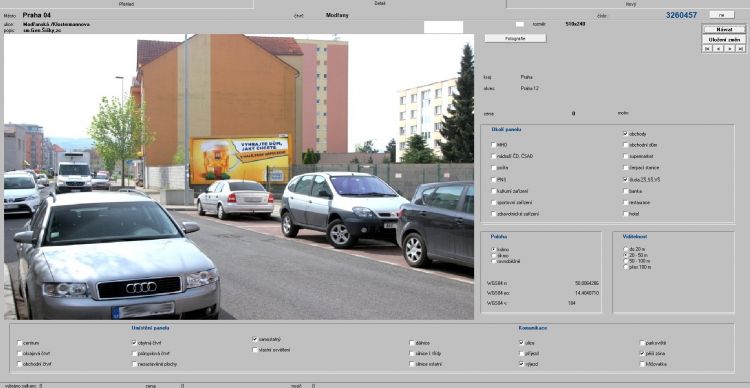This screenshot has width=750, height=388.
Task: Uncheck the škola ZŠ, SŠ, VŠ checkbox
Action: pyautogui.click(x=626, y=179)
